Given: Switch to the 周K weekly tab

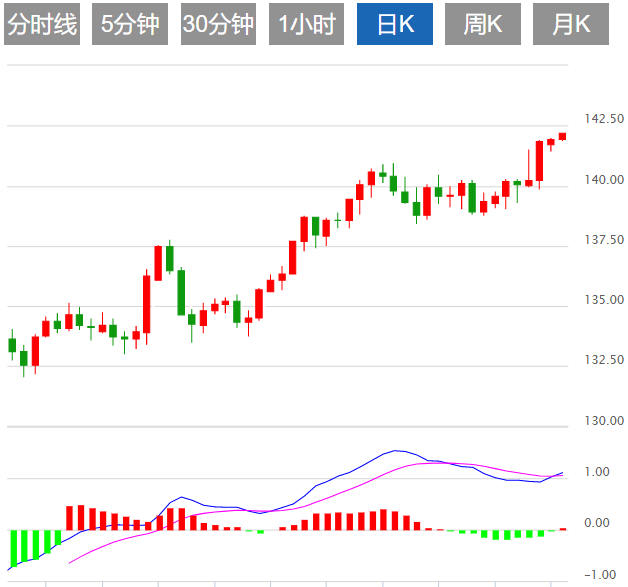Looking at the screenshot, I should tap(482, 24).
